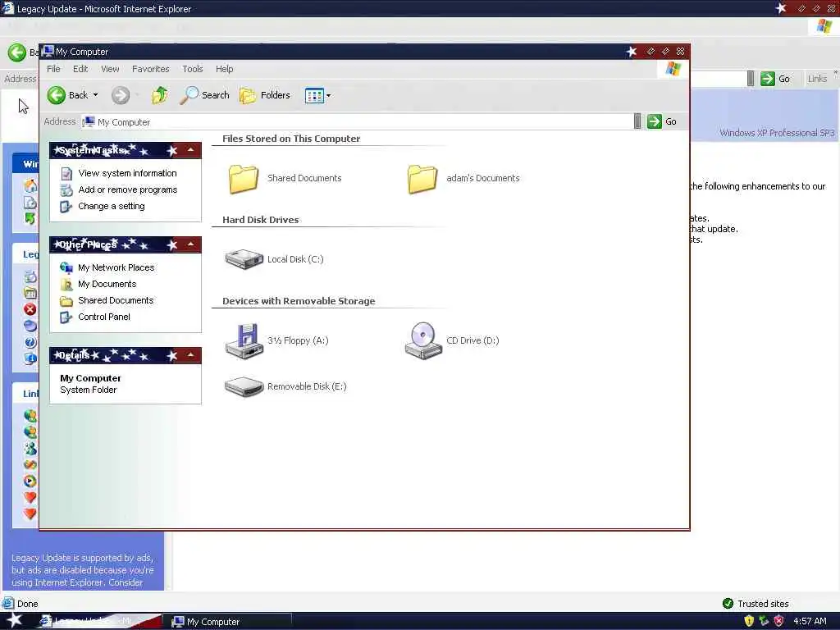840x630 pixels.
Task: Select adam's Documents folder icon
Action: [x=422, y=178]
